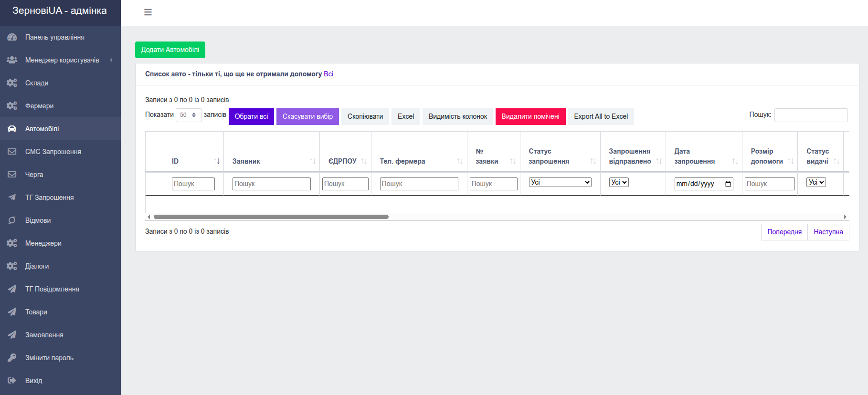This screenshot has height=395, width=868.
Task: Sort by Статус запрошення column arrows
Action: (x=593, y=161)
